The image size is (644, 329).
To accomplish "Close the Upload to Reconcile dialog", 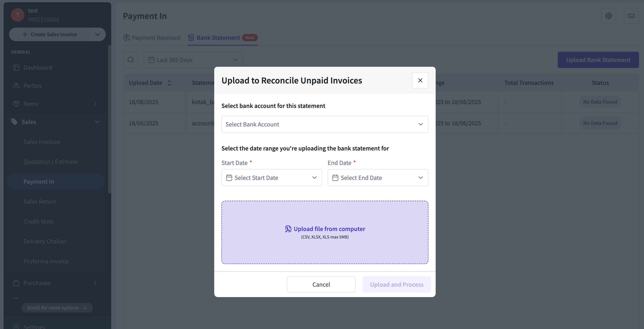I will click(420, 80).
